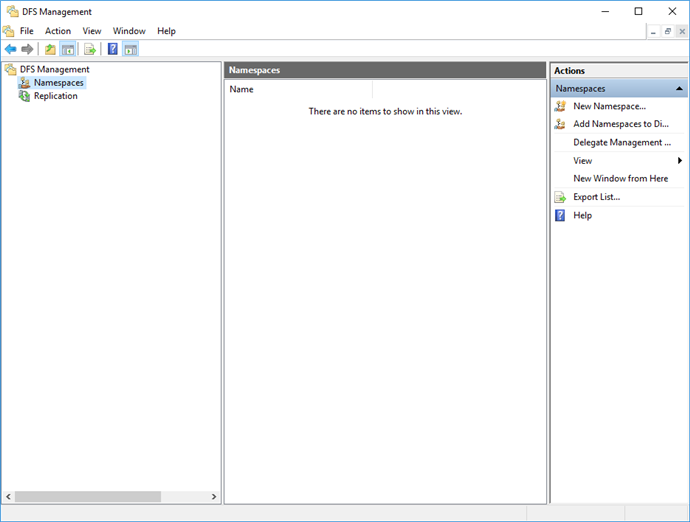Toggle Show/Hide Action Pane toolbar icon
This screenshot has height=522, width=690.
(x=131, y=49)
